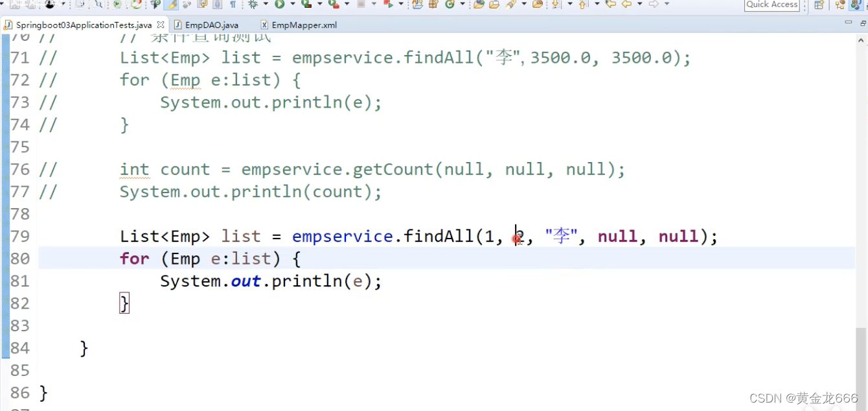Image resolution: width=868 pixels, height=411 pixels.
Task: Click the "李" string on line 79
Action: [561, 236]
